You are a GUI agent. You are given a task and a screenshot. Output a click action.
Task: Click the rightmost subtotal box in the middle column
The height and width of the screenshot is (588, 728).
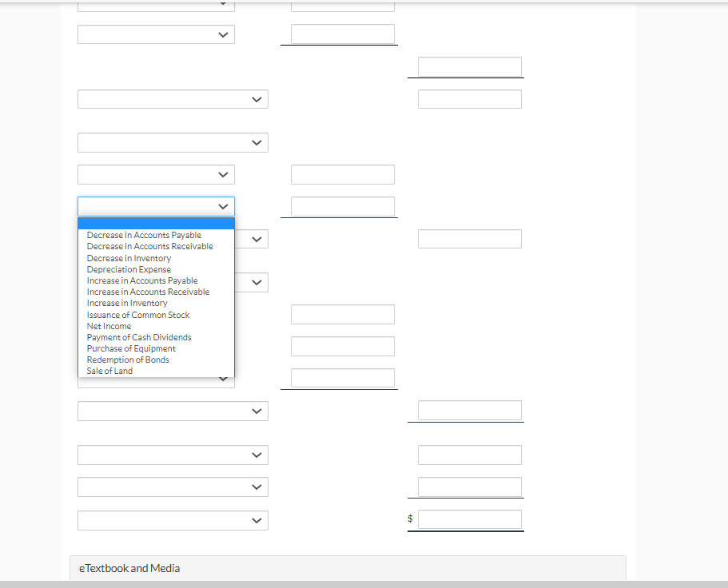click(x=342, y=377)
